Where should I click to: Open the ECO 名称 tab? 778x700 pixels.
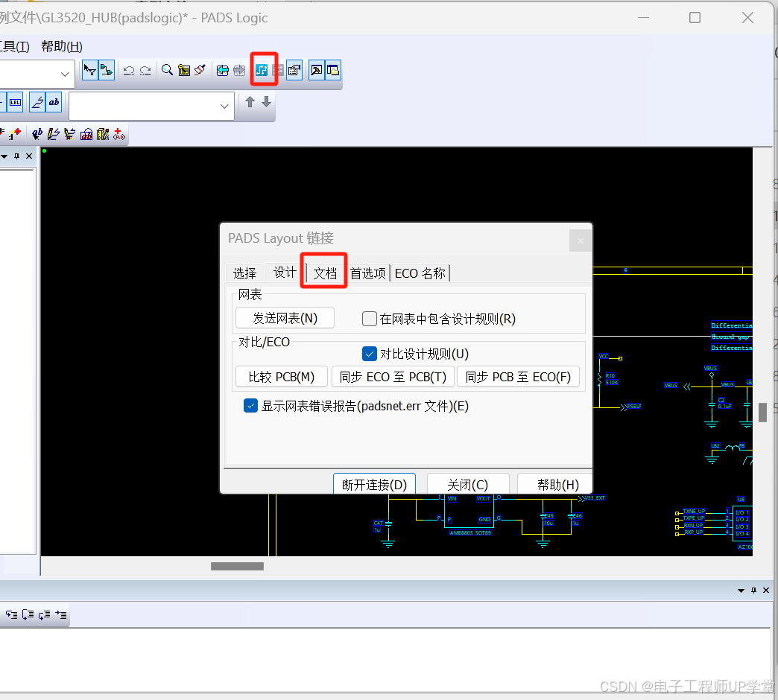tap(420, 273)
